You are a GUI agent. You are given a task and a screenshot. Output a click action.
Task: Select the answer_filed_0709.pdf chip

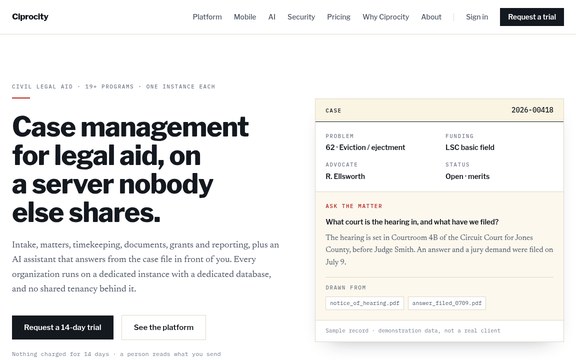point(447,303)
